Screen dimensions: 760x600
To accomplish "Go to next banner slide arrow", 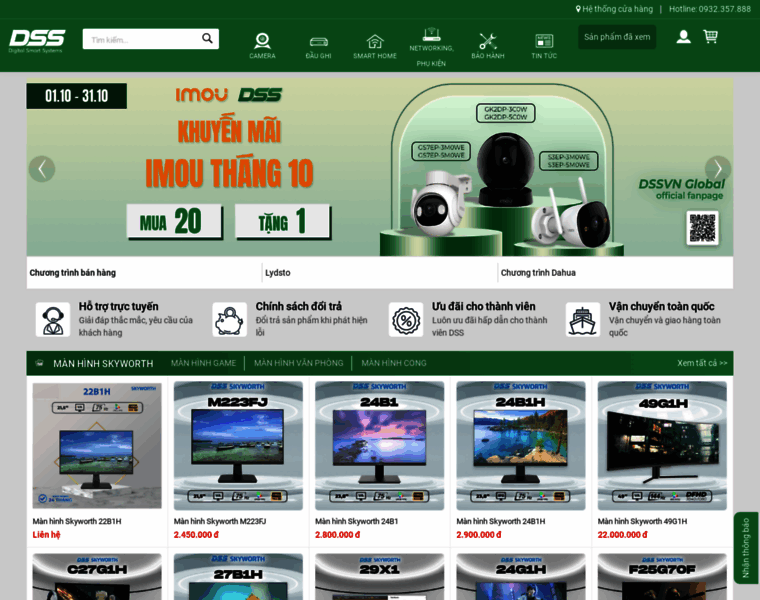I will pos(717,169).
